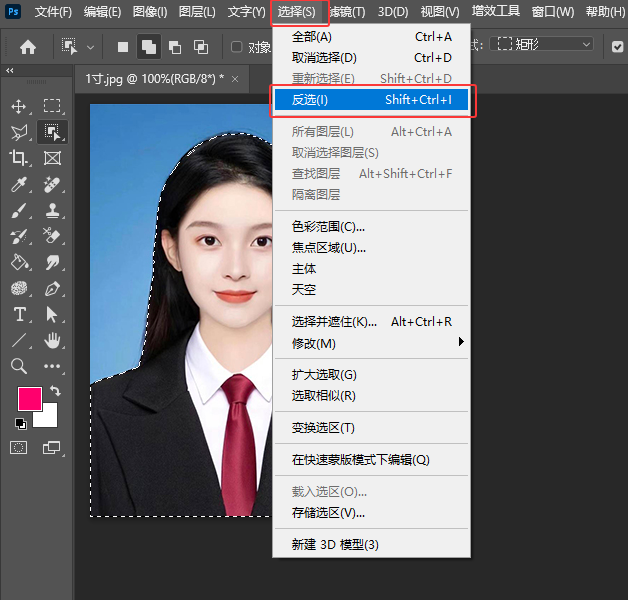Toggle the 对象 checkbox in options bar
This screenshot has width=628, height=600.
pyautogui.click(x=237, y=46)
